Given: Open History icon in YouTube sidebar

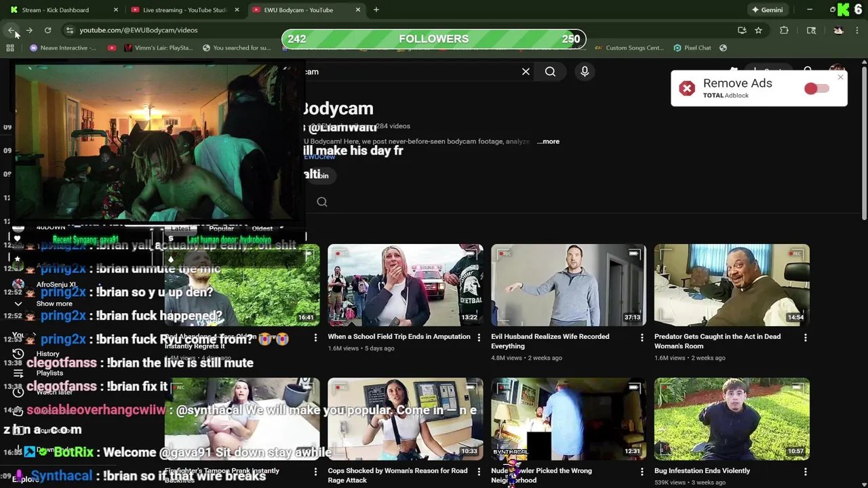Looking at the screenshot, I should [x=18, y=353].
